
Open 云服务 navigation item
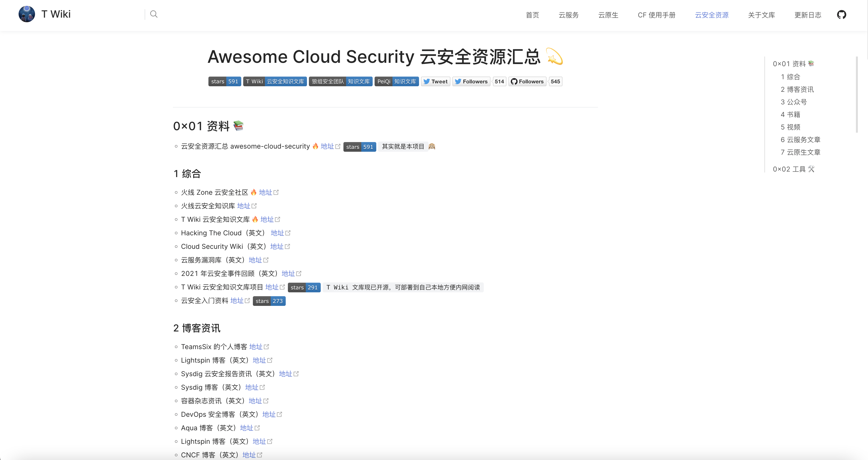click(569, 15)
